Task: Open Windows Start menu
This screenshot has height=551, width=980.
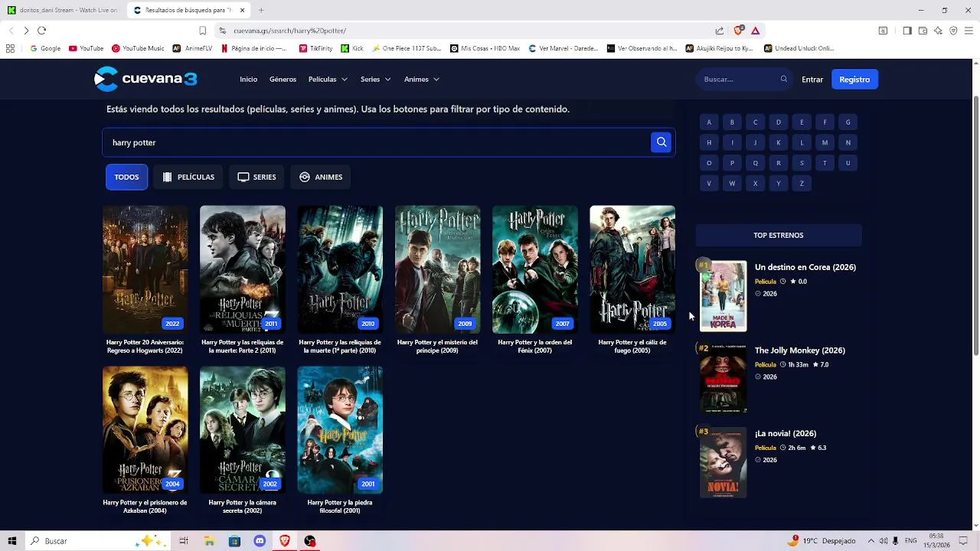Action: [x=11, y=541]
